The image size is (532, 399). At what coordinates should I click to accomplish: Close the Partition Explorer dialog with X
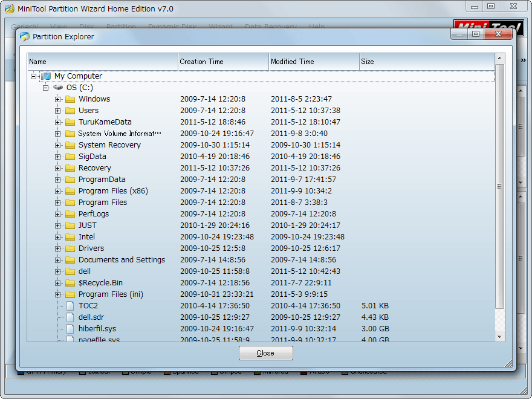[x=498, y=34]
